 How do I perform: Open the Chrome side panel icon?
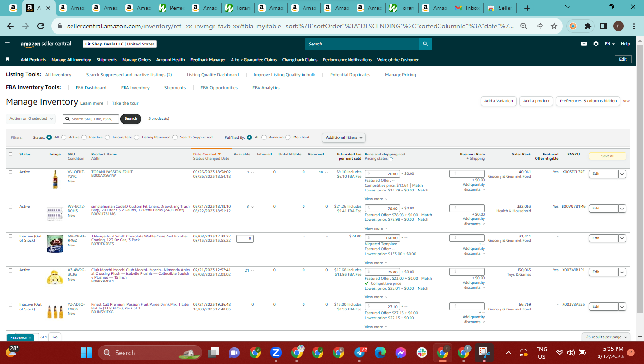(x=603, y=26)
